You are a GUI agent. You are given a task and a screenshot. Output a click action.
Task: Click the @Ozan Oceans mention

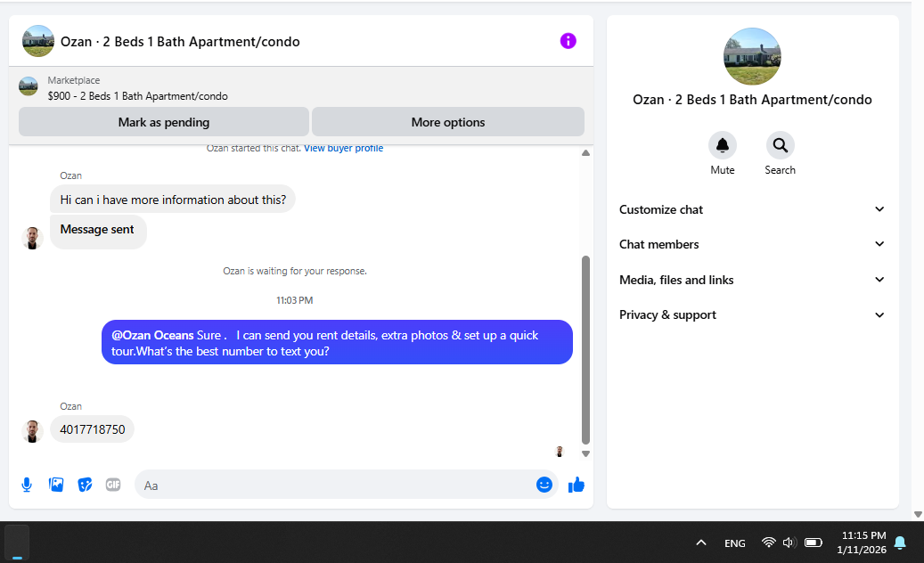152,335
